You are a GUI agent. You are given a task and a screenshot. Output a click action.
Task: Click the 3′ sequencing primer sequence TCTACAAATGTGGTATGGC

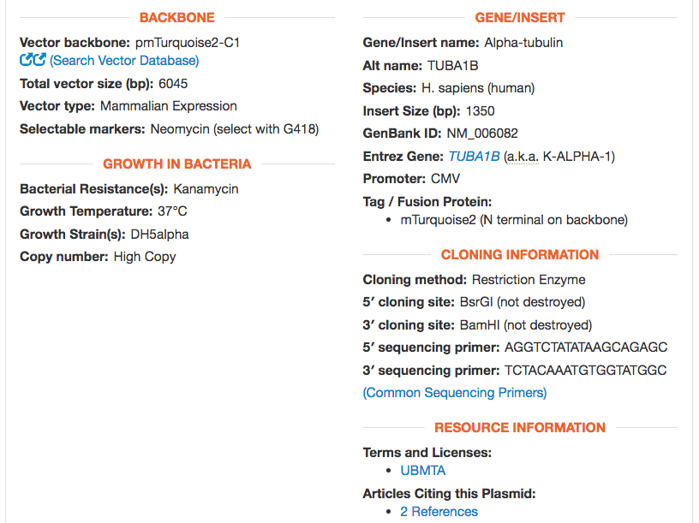585,371
